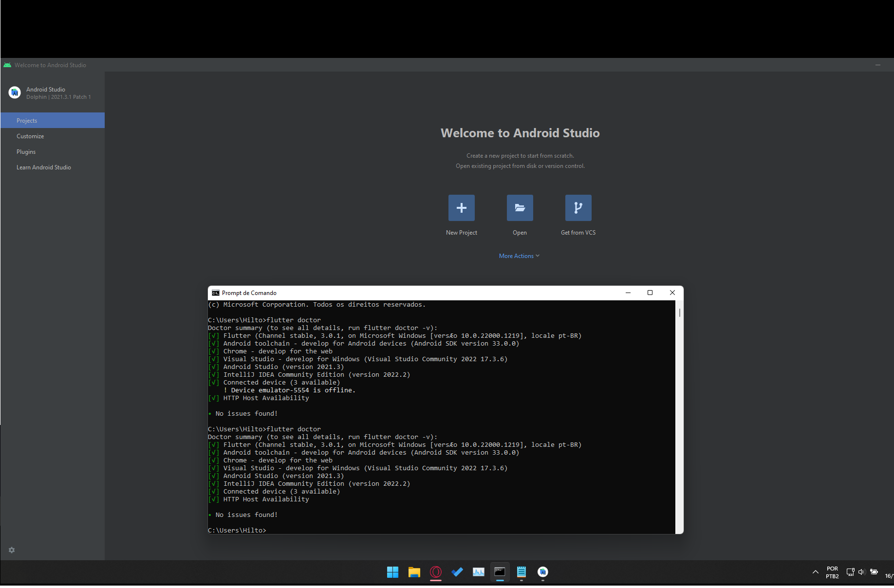This screenshot has height=588, width=894.
Task: Create a New Project with the plus icon
Action: (x=461, y=208)
